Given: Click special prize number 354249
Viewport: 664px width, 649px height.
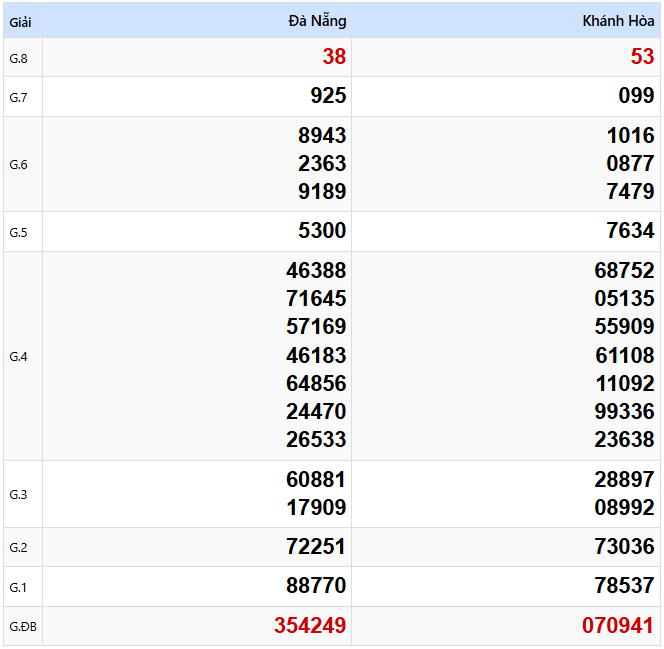Looking at the screenshot, I should coord(310,626).
